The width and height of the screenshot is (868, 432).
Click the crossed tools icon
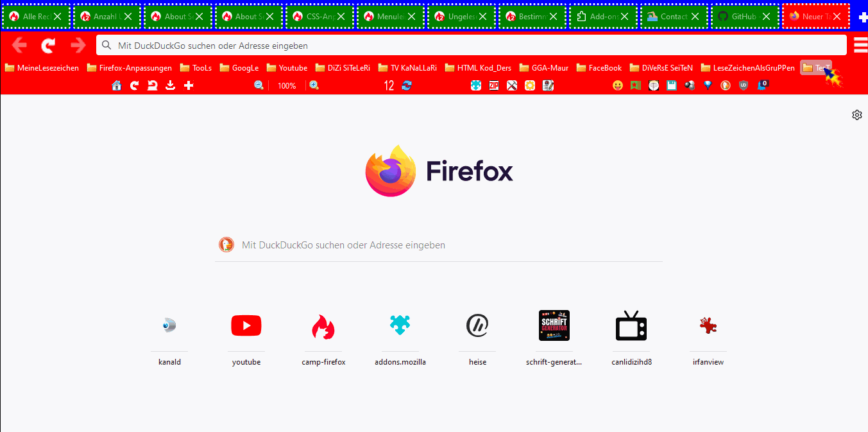click(x=512, y=85)
